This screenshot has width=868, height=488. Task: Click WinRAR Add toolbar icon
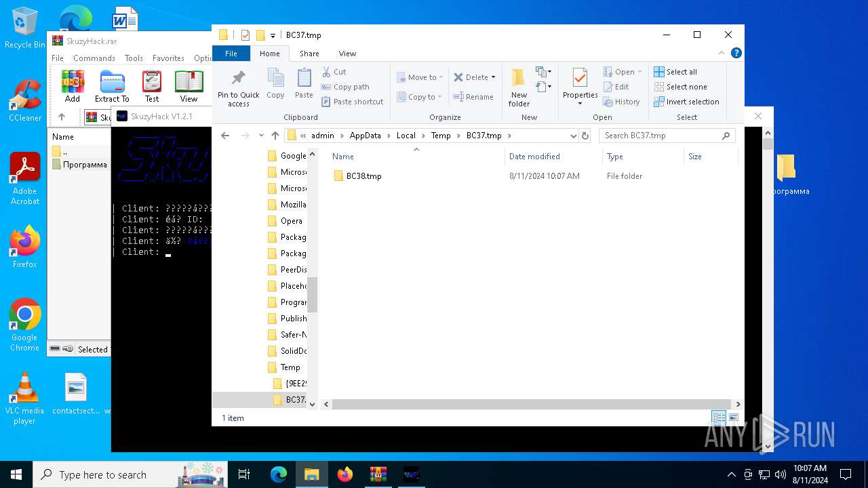[73, 86]
